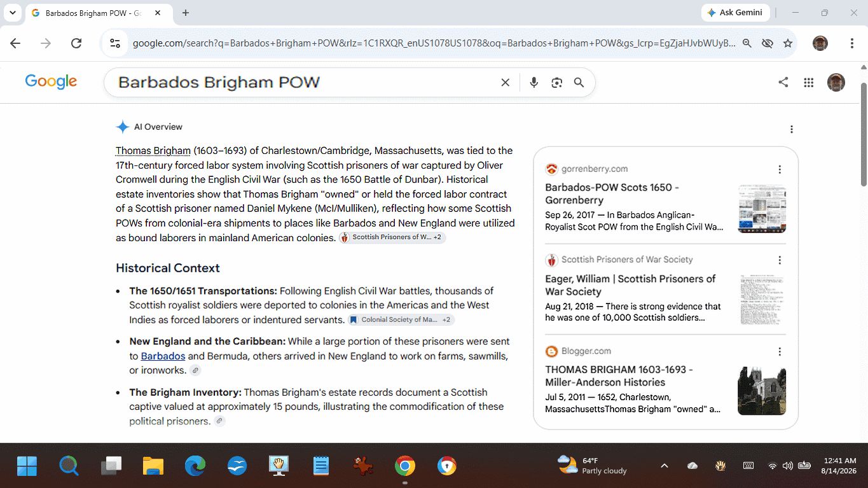Expand Scottish Prisoners of W... +2 sources chip
868x488 pixels.
coord(392,237)
